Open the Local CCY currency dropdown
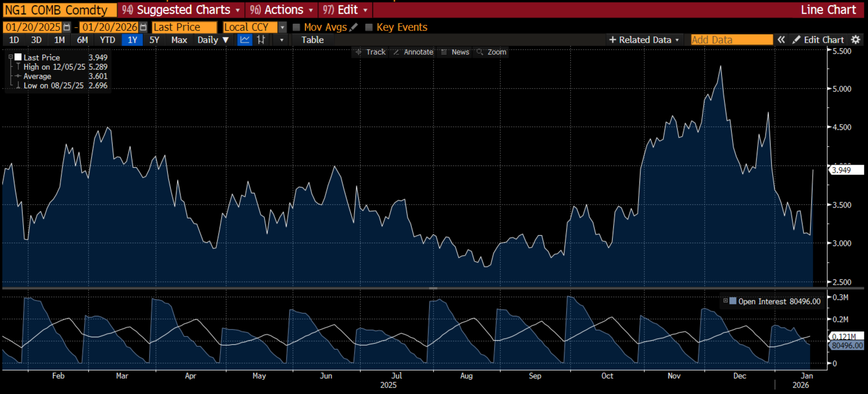This screenshot has width=868, height=394. 283,27
